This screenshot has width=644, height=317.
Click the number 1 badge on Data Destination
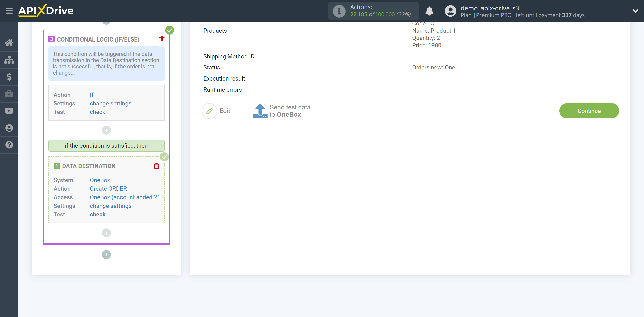point(57,166)
